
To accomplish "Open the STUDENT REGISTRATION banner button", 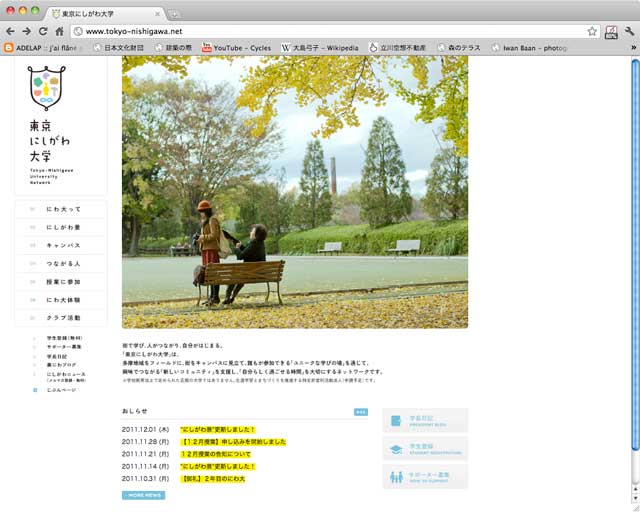I will [x=425, y=449].
